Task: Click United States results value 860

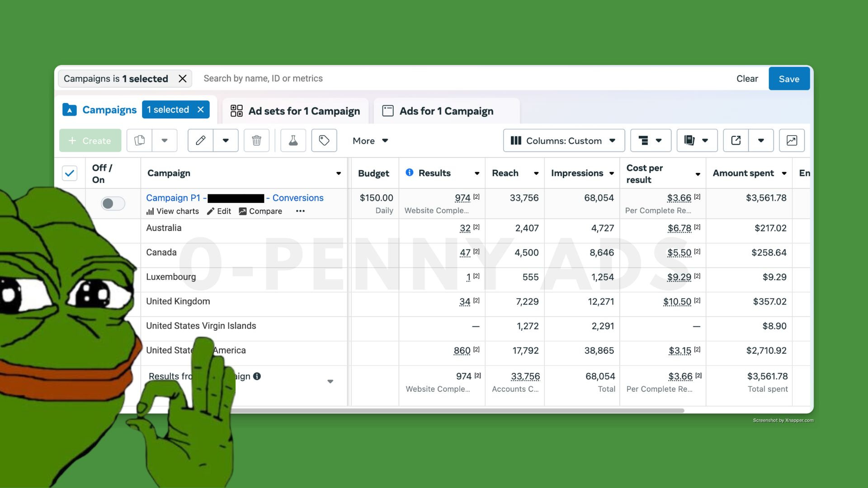Action: pos(462,351)
